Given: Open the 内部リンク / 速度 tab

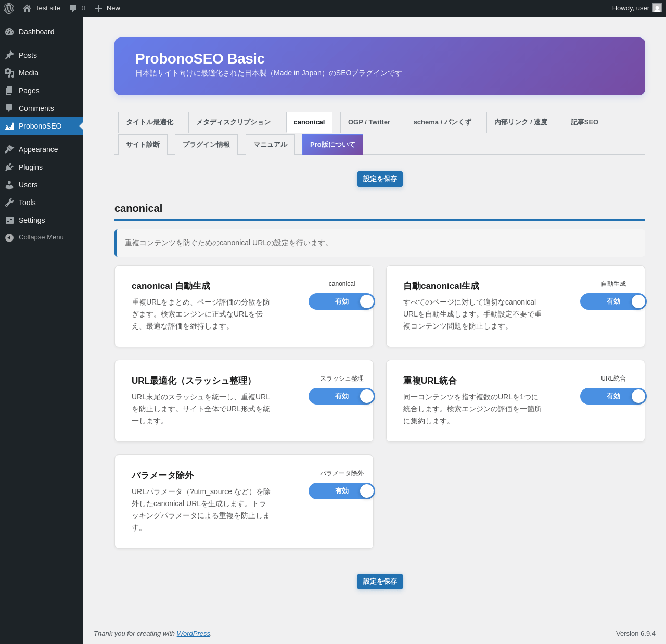Looking at the screenshot, I should coord(521,122).
